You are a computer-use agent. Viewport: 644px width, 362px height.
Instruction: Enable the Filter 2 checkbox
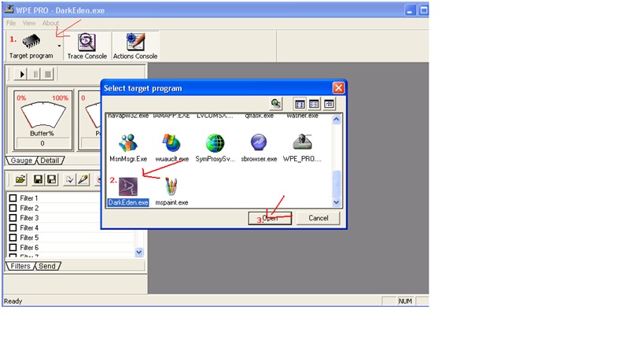[x=13, y=208]
